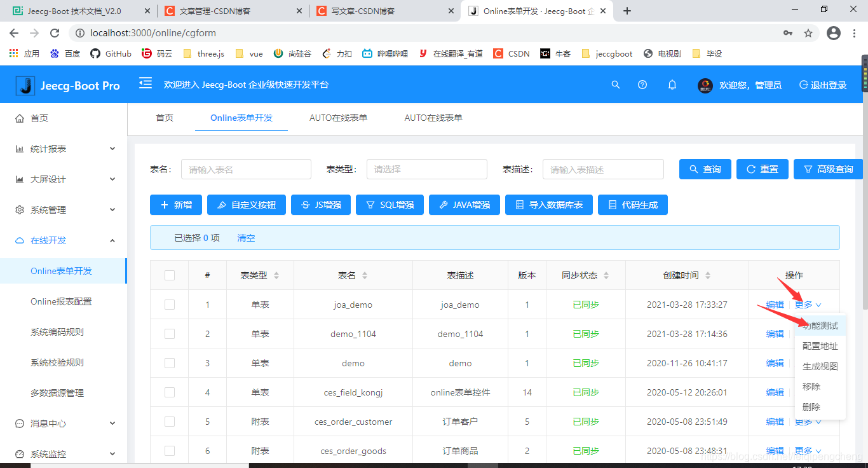Check the ces_order_customer row checkbox
868x468 pixels.
[x=170, y=422]
